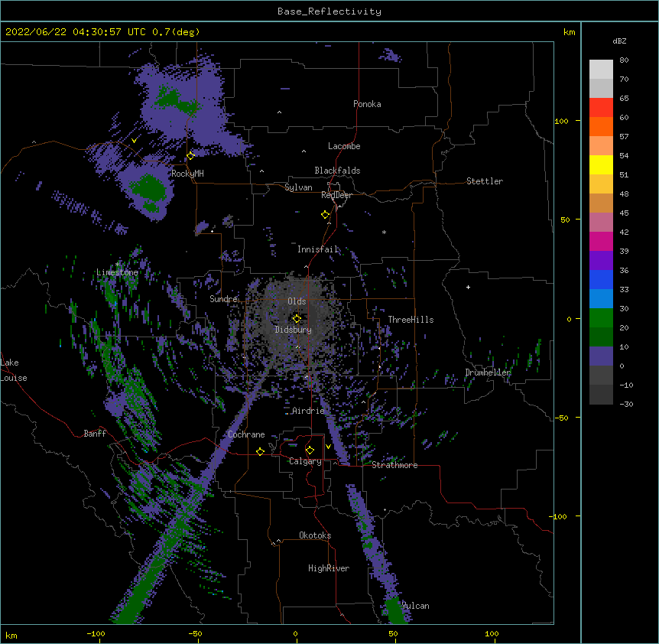The height and width of the screenshot is (644, 659).
Task: Click the radar site marker near Olds
Action: tap(297, 318)
